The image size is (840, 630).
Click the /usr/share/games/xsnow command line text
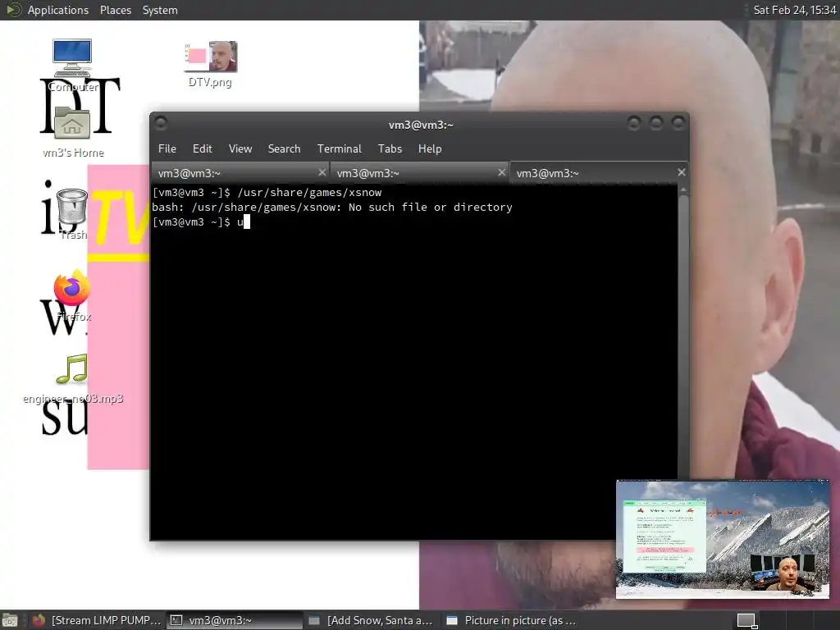(x=309, y=192)
